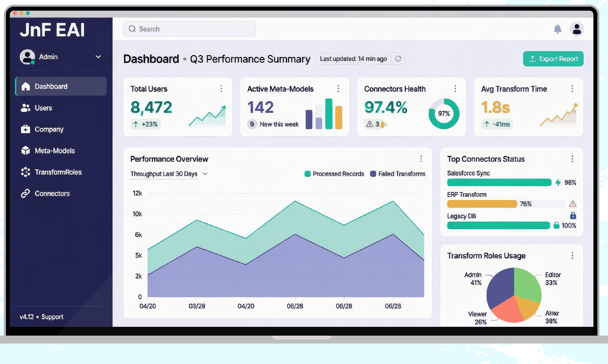Image resolution: width=608 pixels, height=364 pixels.
Task: Click the TransformRoles nodes icon
Action: [x=25, y=172]
